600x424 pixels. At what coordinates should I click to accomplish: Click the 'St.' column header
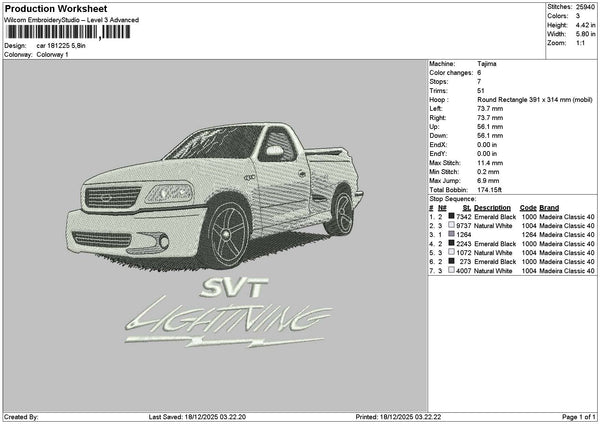click(466, 208)
